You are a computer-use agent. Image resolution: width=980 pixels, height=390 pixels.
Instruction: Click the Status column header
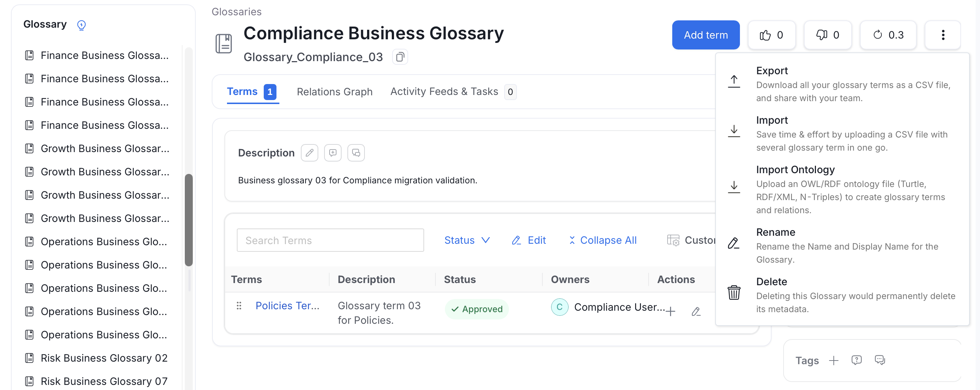tap(459, 280)
